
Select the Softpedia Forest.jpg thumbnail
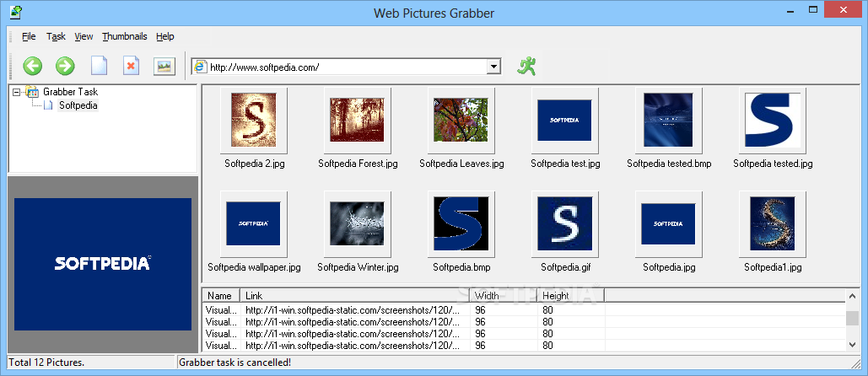(x=358, y=120)
